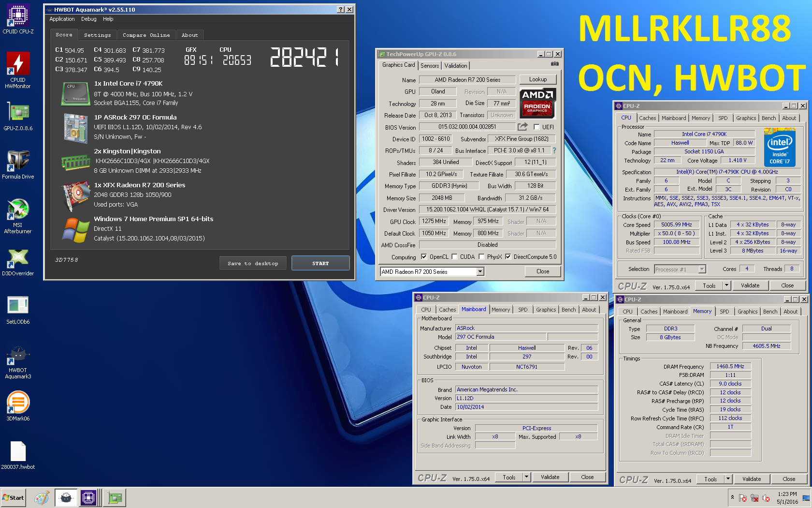This screenshot has width=812, height=508.
Task: Open SPD tab in Mainboard CPU-Z window
Action: coord(522,310)
